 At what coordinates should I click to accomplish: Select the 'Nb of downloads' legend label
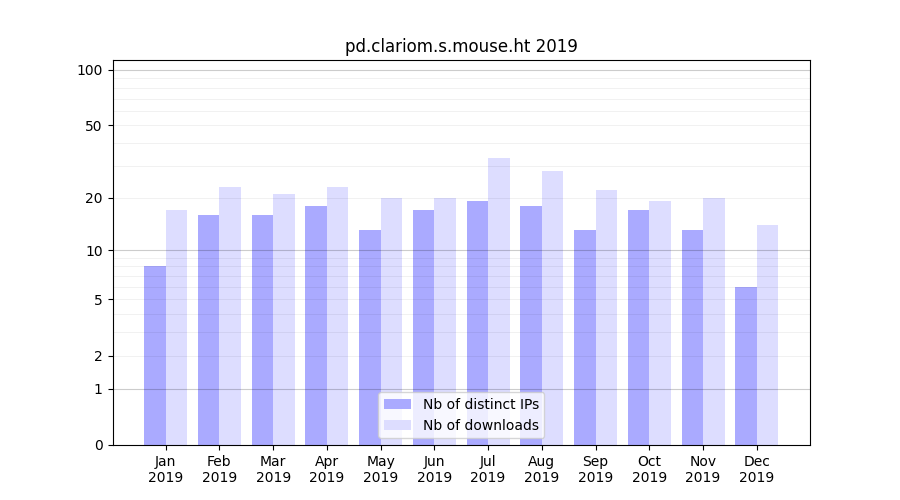[x=480, y=425]
